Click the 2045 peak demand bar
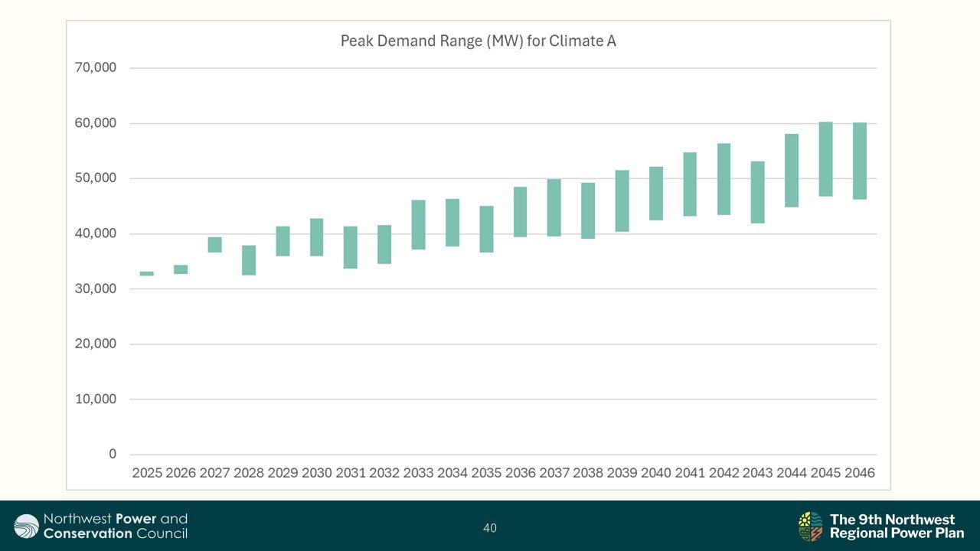 click(x=825, y=159)
